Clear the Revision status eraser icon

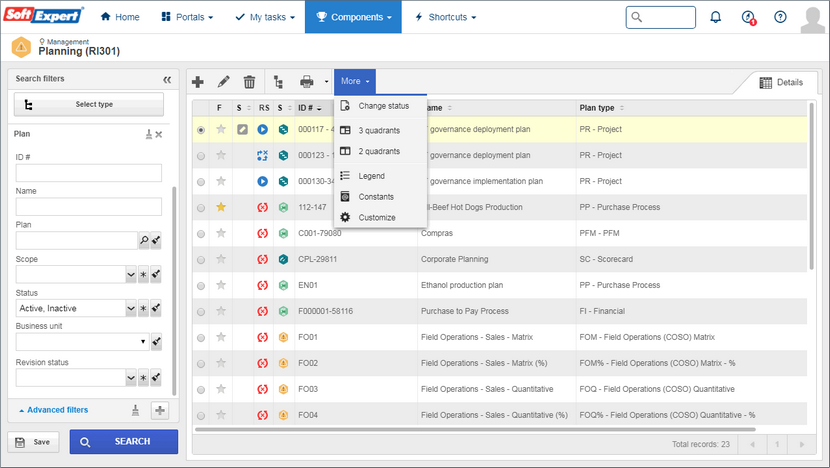point(156,378)
